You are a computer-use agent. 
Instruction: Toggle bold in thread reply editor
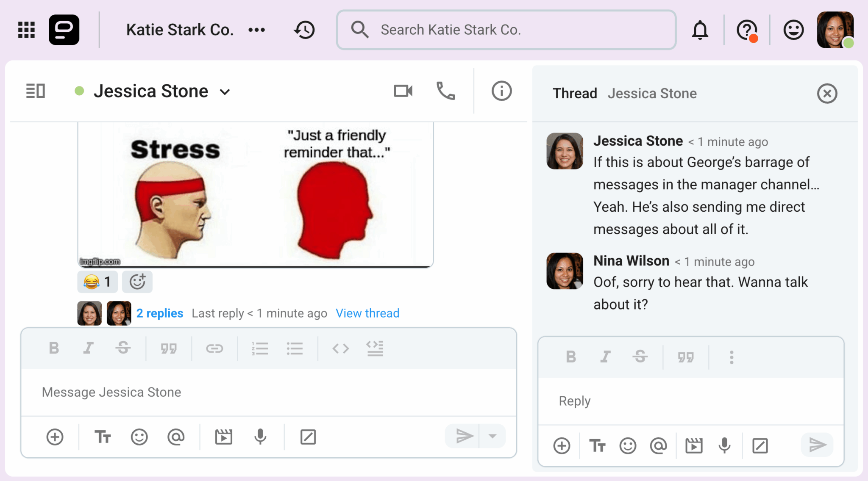click(x=571, y=357)
